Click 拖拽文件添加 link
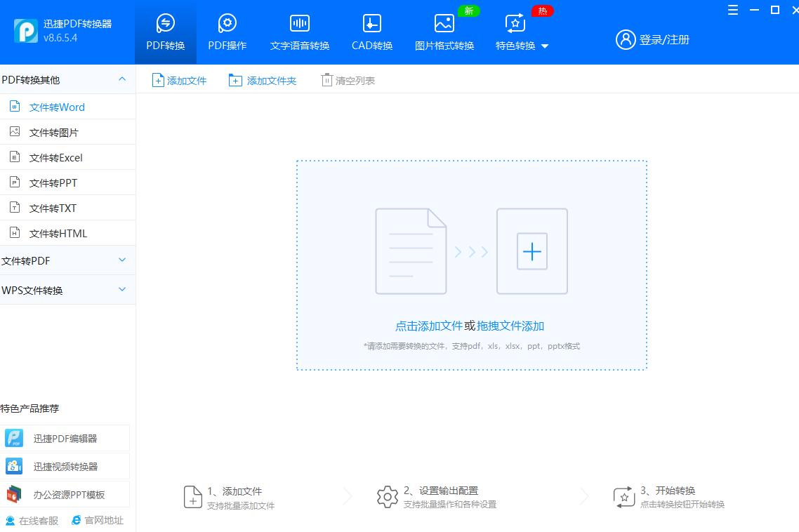This screenshot has width=799, height=532. coord(510,326)
